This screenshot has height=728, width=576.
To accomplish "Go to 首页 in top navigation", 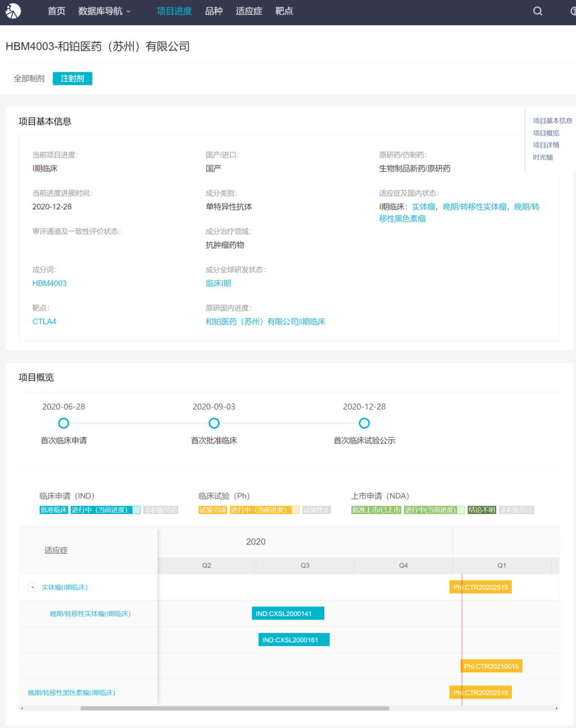I will click(57, 11).
